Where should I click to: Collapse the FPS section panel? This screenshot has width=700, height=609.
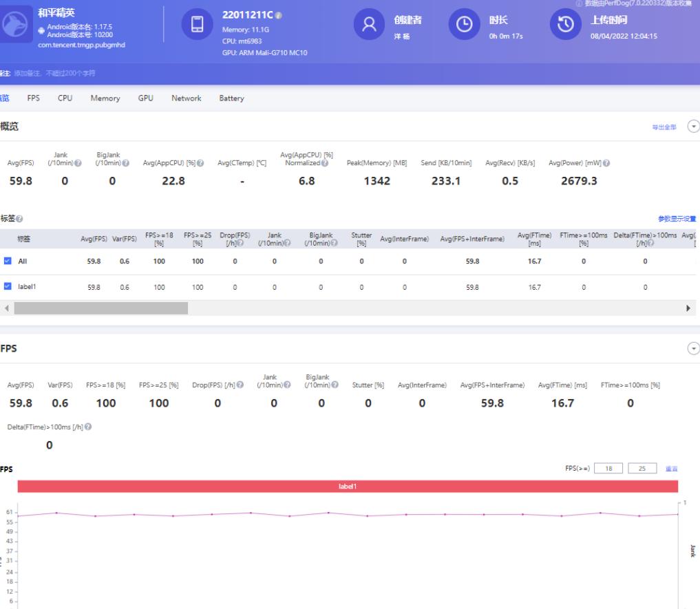pyautogui.click(x=693, y=349)
